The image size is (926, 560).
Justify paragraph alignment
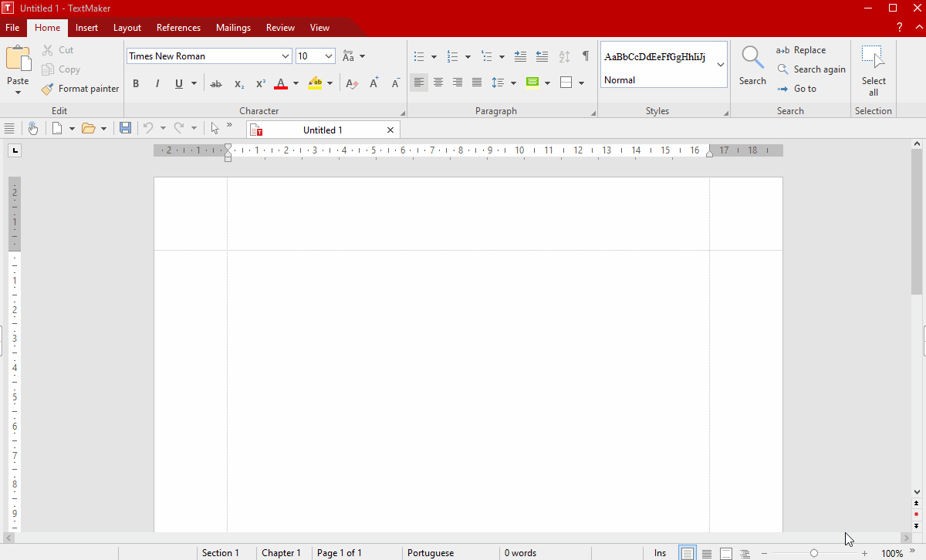pos(477,83)
